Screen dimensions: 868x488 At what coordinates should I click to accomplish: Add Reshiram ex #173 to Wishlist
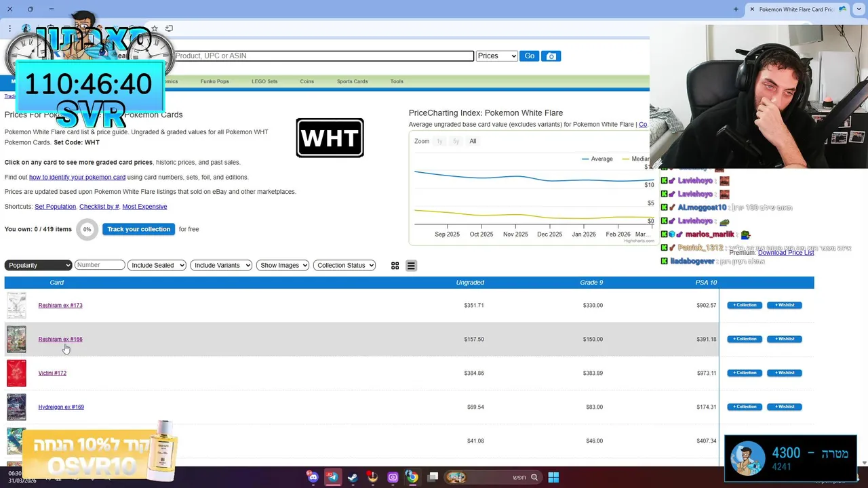(785, 305)
